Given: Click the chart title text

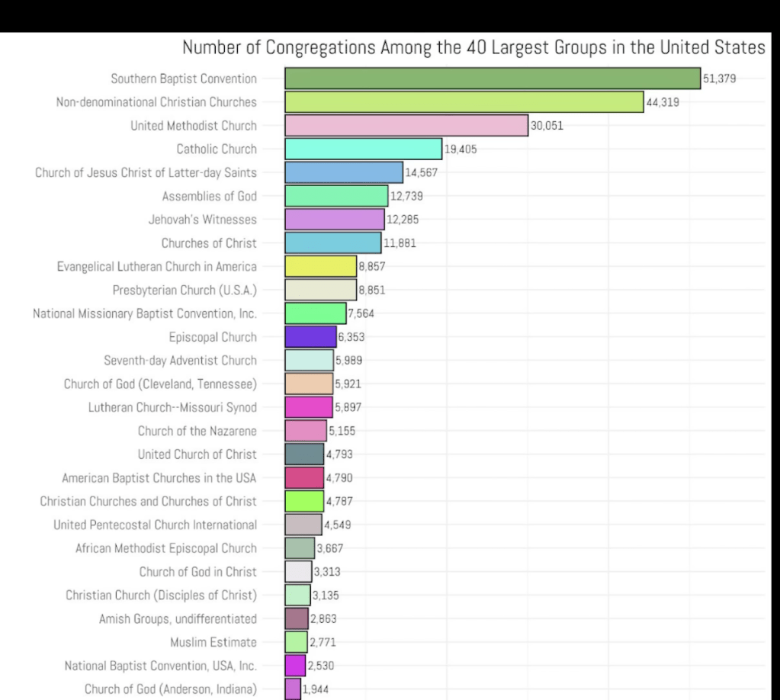Looking at the screenshot, I should [x=473, y=47].
